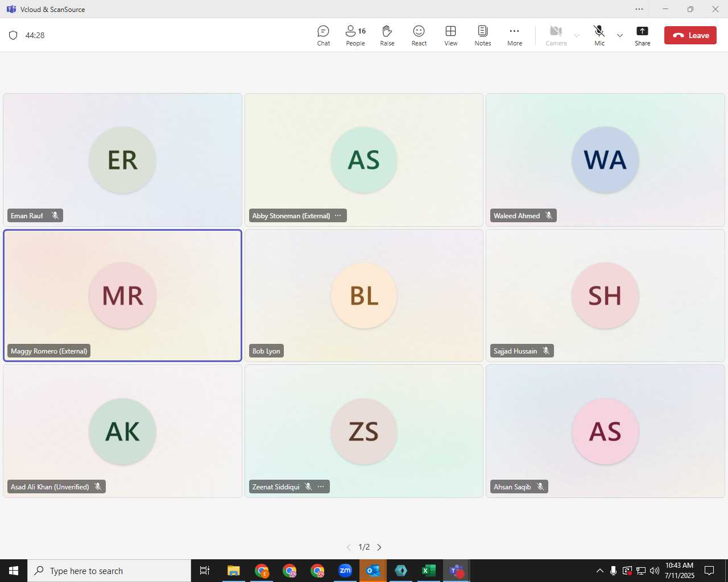Toggle the Camera on
This screenshot has width=728, height=582.
pyautogui.click(x=556, y=35)
